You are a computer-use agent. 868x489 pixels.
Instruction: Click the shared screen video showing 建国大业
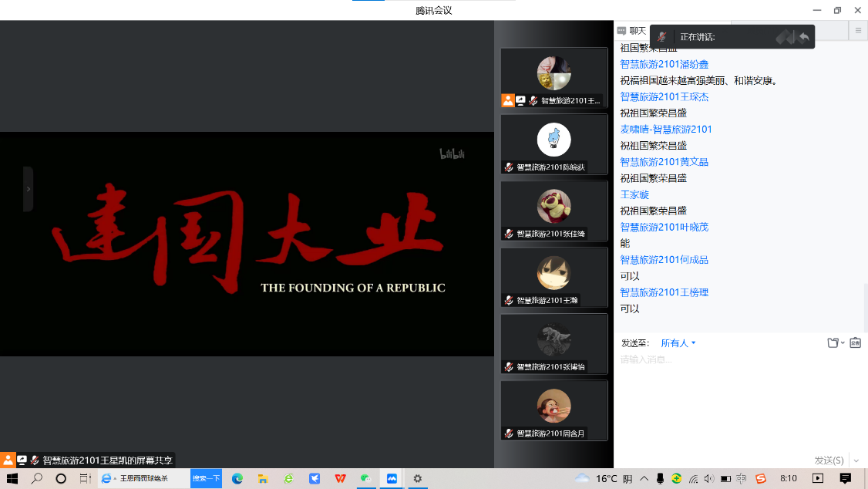(x=247, y=244)
